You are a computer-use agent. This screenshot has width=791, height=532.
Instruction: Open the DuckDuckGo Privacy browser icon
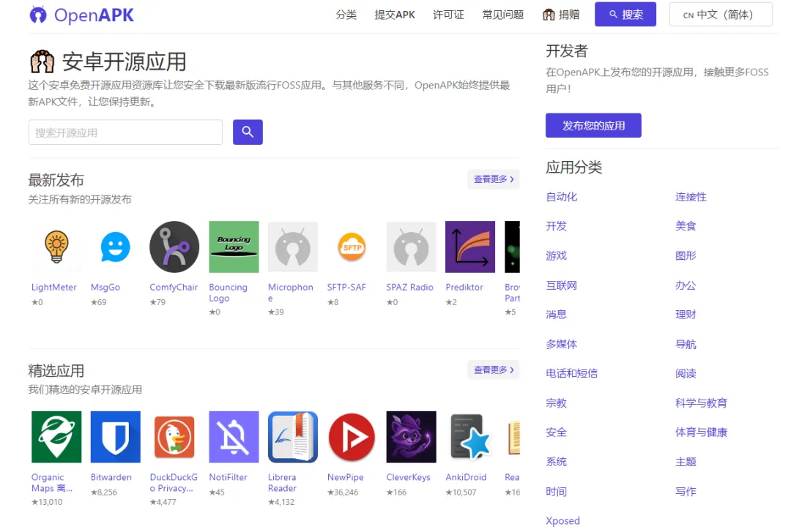click(174, 437)
